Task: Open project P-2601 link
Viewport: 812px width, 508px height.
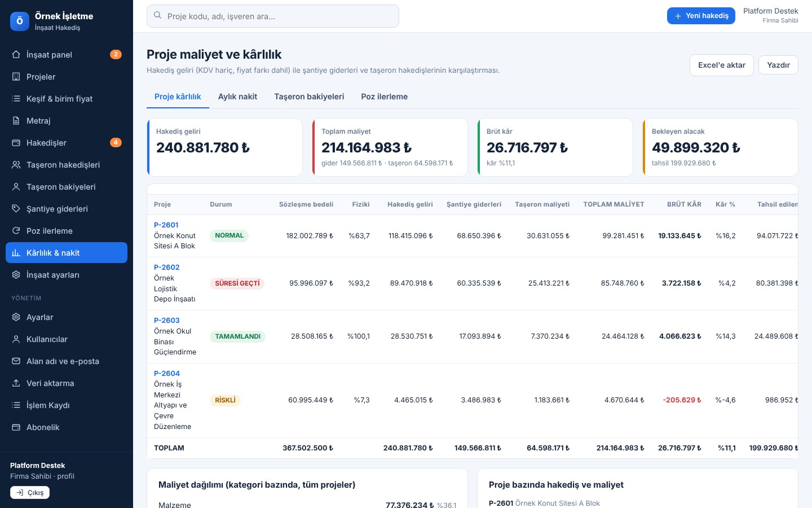Action: tap(166, 225)
